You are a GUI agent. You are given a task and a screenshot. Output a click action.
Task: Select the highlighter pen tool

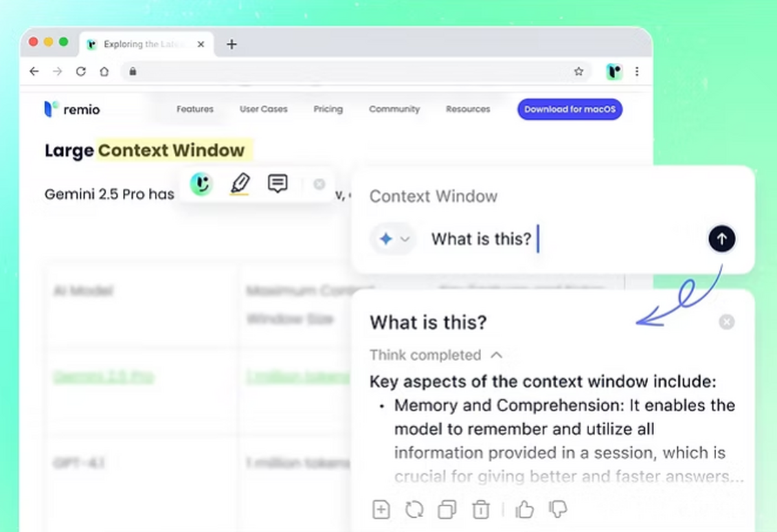click(240, 184)
